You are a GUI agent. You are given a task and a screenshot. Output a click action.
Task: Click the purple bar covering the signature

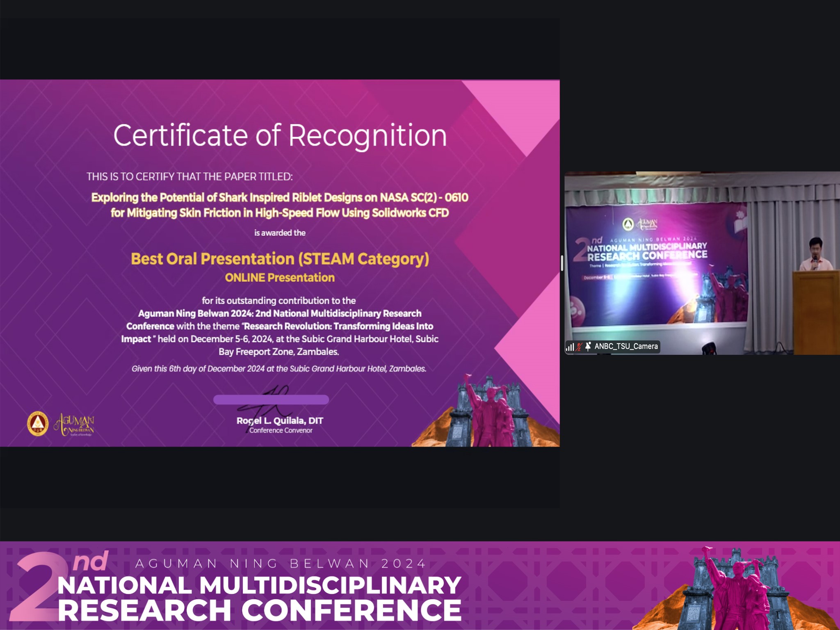click(271, 399)
